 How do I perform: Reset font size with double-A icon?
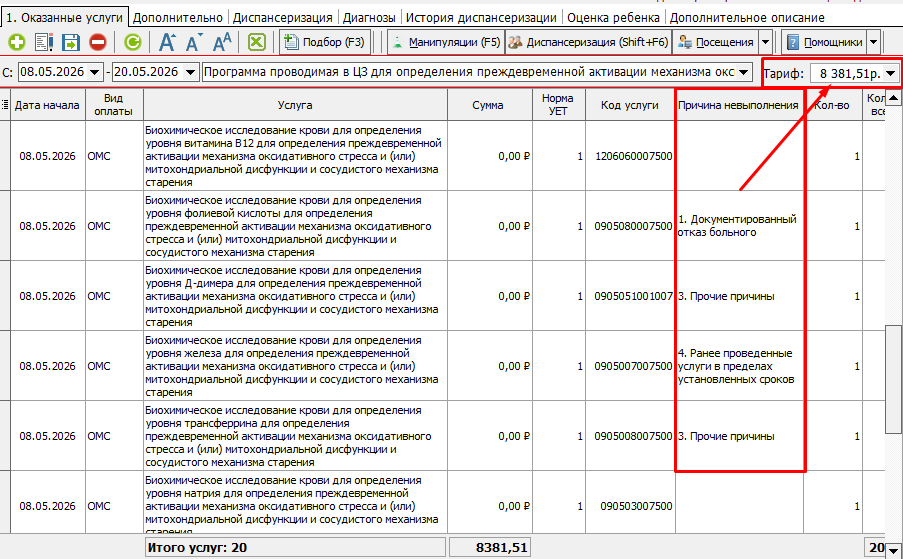click(x=222, y=42)
